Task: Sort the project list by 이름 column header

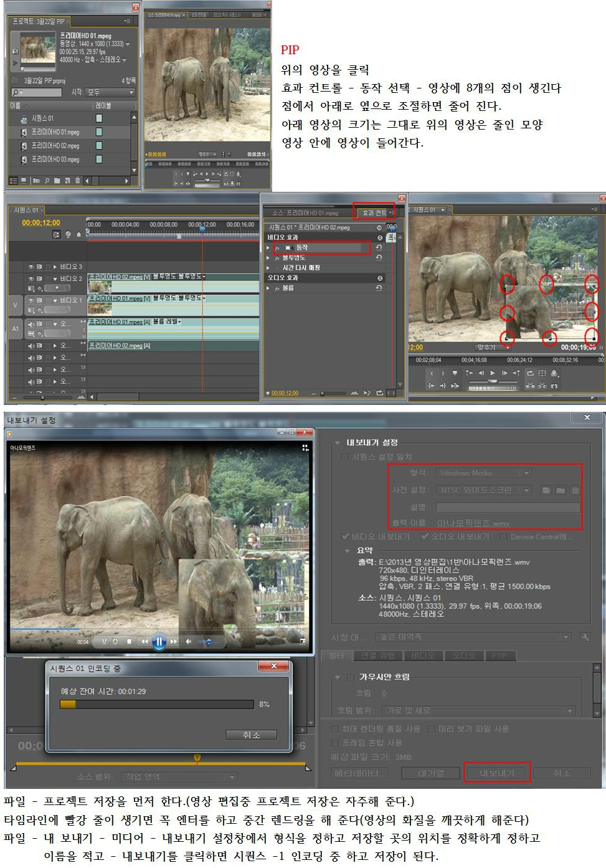Action: [x=16, y=105]
